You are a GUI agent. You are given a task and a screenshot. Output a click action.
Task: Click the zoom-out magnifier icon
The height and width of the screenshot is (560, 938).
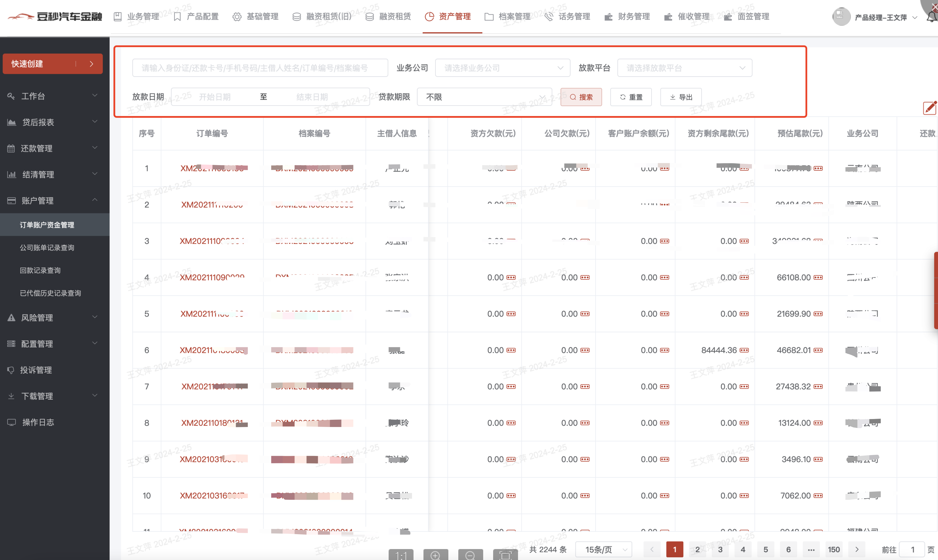click(470, 555)
